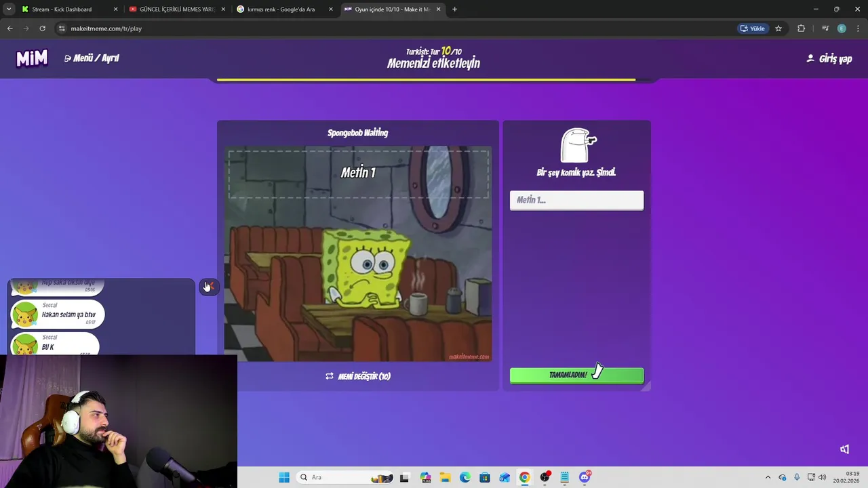The width and height of the screenshot is (868, 488).
Task: Click the address bar URL
Action: tap(106, 28)
